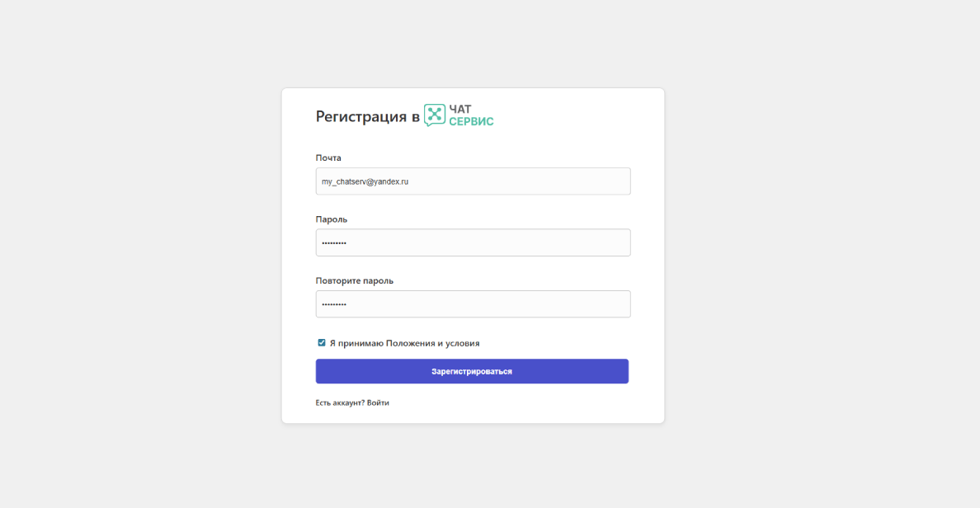Click the my_chatserv@yandex.ru text

365,181
